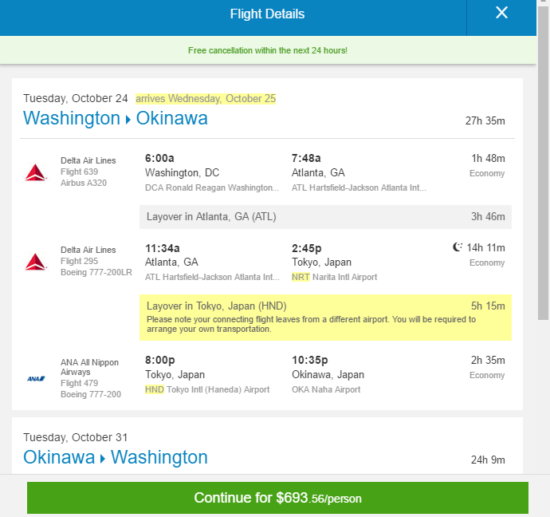Click the arrives Wednesday, October 25 note

pyautogui.click(x=206, y=99)
